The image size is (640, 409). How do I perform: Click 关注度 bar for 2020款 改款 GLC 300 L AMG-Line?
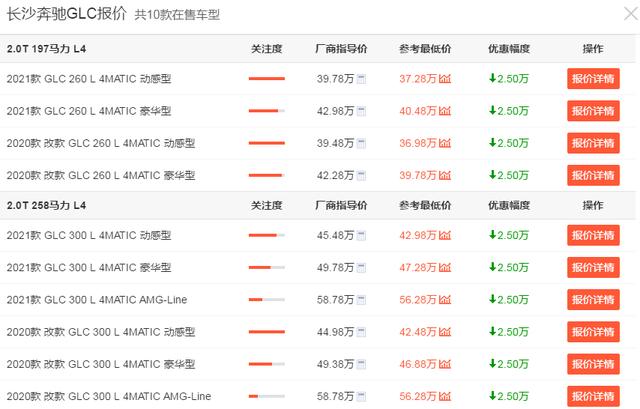point(267,396)
